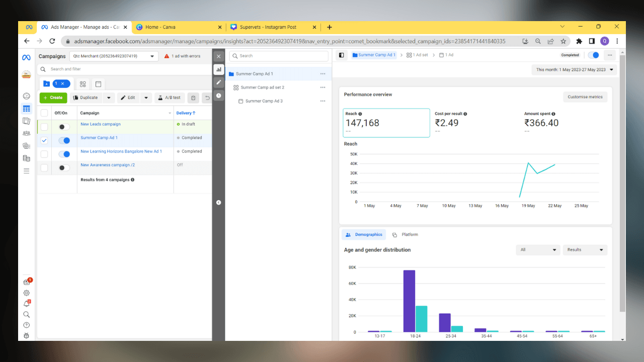Click the trash delete icon in toolbar
This screenshot has height=362, width=644.
click(193, 98)
